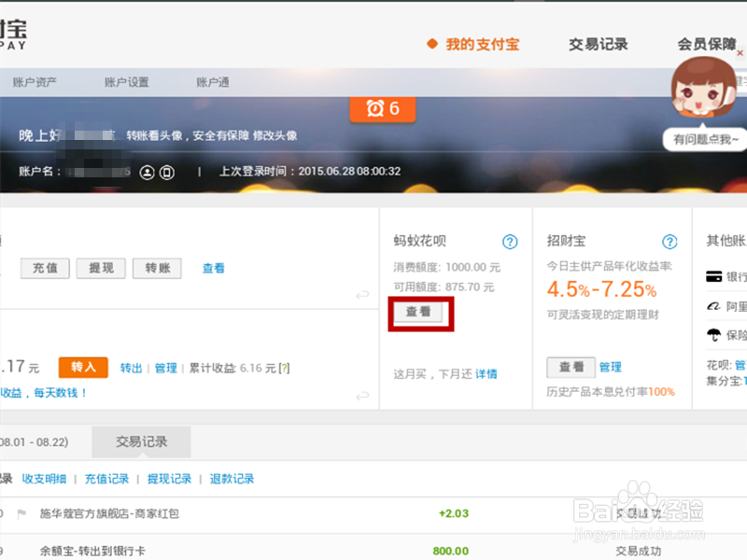Viewport: 747px width, 560px height.
Task: Click the 800.00 amount
Action: (451, 551)
